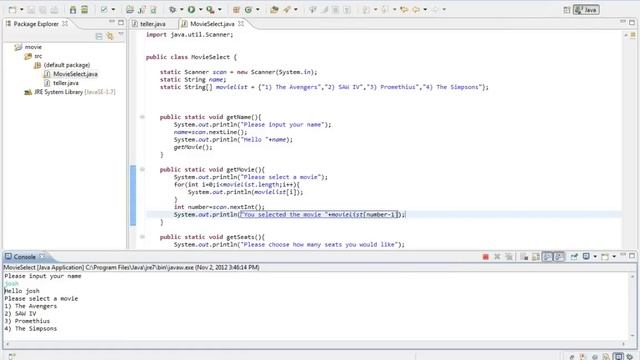The image size is (640, 360).
Task: Collapse the getName method fold marker
Action: [x=142, y=117]
